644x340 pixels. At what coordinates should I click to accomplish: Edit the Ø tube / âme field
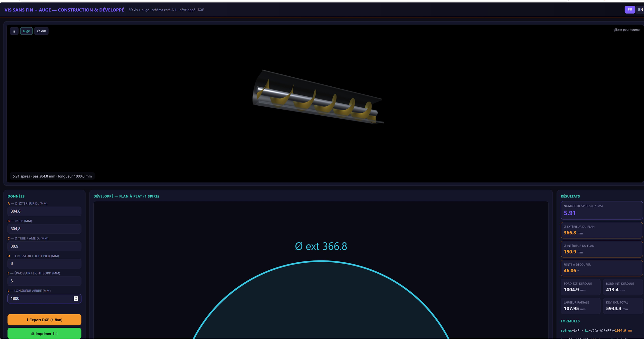[44, 246]
